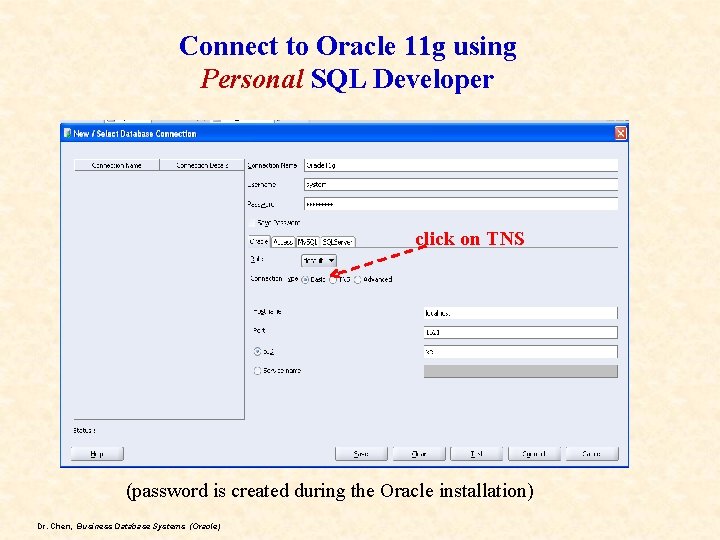Click the Help button

pyautogui.click(x=97, y=454)
